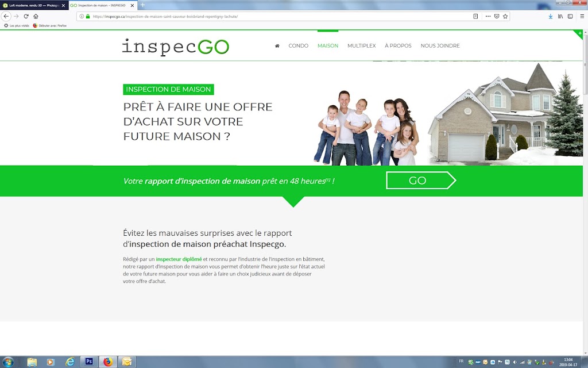Click the GO arrow button

click(x=421, y=181)
